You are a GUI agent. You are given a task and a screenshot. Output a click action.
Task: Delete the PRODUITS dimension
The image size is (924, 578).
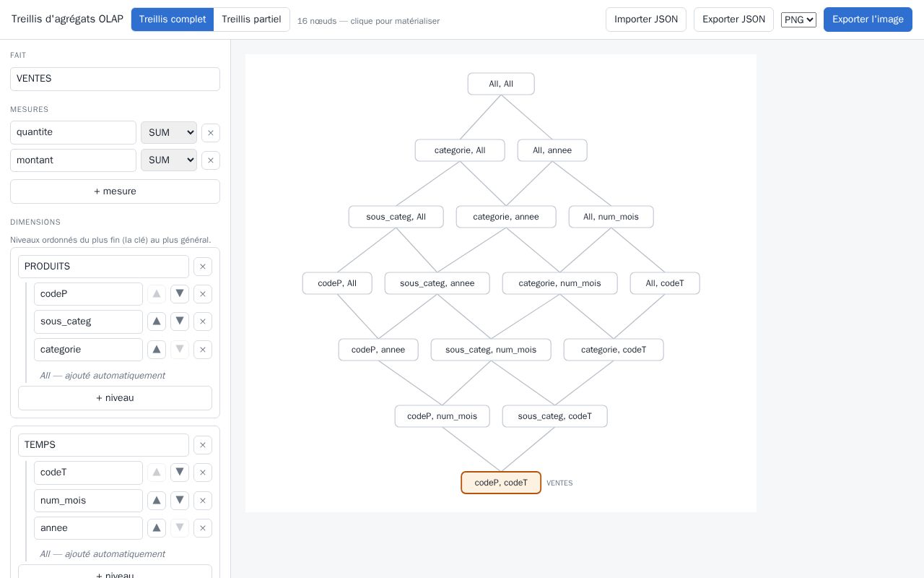(x=203, y=267)
